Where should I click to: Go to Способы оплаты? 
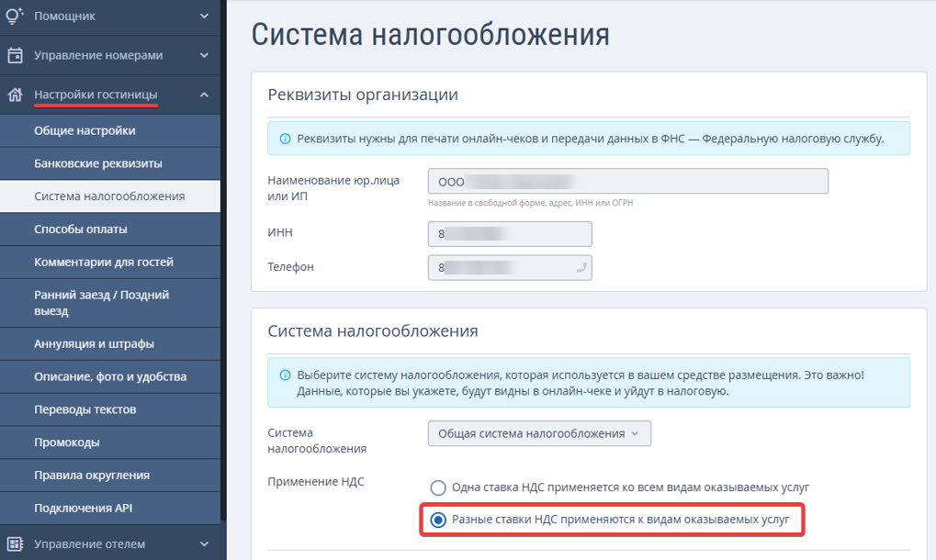tap(110, 229)
